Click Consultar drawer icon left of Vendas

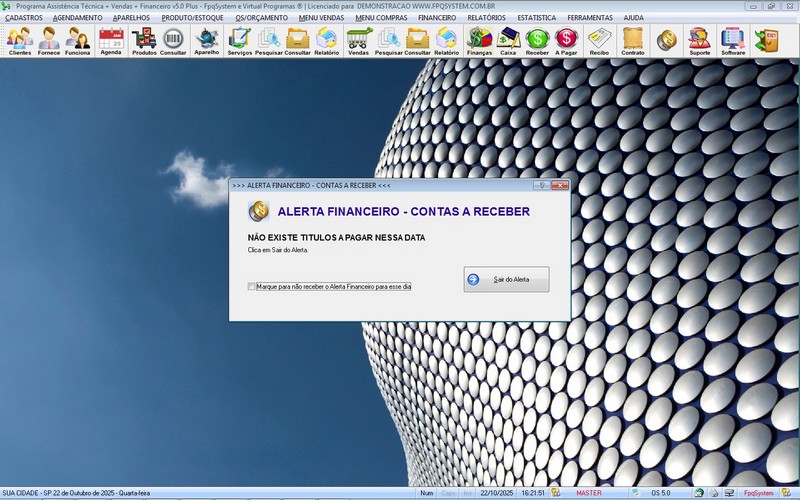[x=297, y=41]
